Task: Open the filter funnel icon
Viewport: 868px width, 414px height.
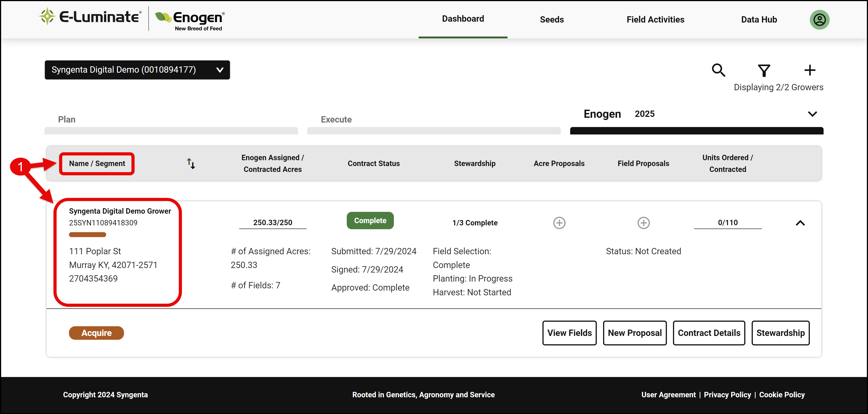Action: (x=764, y=70)
